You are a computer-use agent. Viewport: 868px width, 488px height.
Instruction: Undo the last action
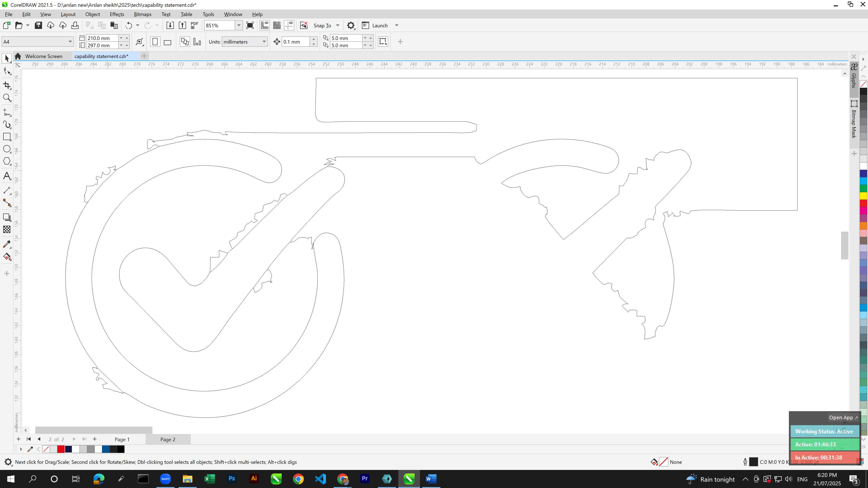(x=129, y=26)
